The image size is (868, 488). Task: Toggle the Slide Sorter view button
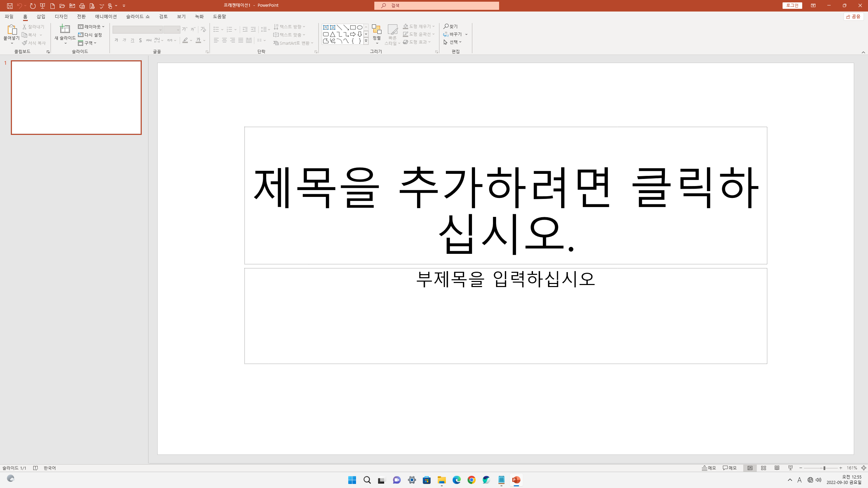(764, 468)
